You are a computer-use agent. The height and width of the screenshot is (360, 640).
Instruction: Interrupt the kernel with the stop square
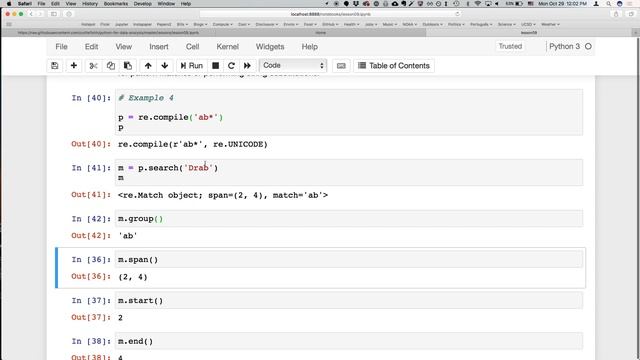tap(216, 66)
